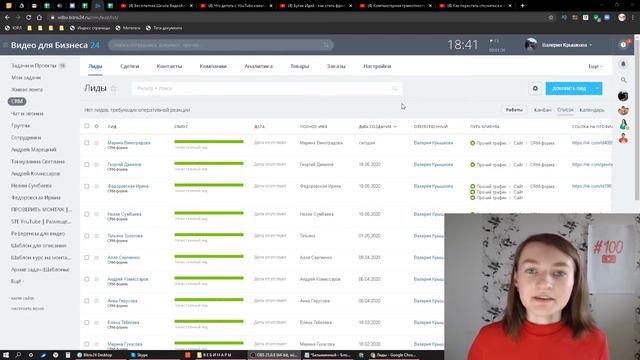
Task: Open the gear settings button beside Добавить лид
Action: [535, 88]
